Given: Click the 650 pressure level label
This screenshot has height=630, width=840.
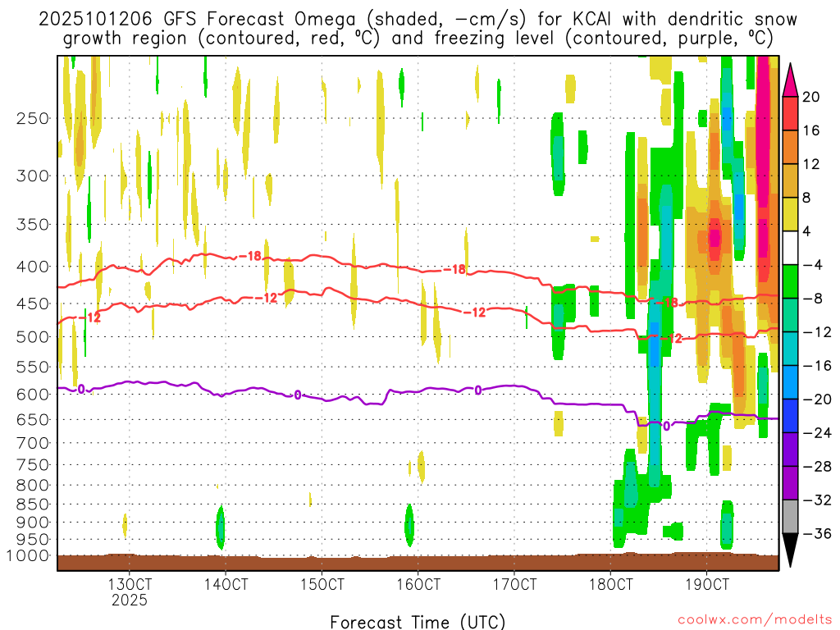Looking at the screenshot, I should pyautogui.click(x=33, y=419).
